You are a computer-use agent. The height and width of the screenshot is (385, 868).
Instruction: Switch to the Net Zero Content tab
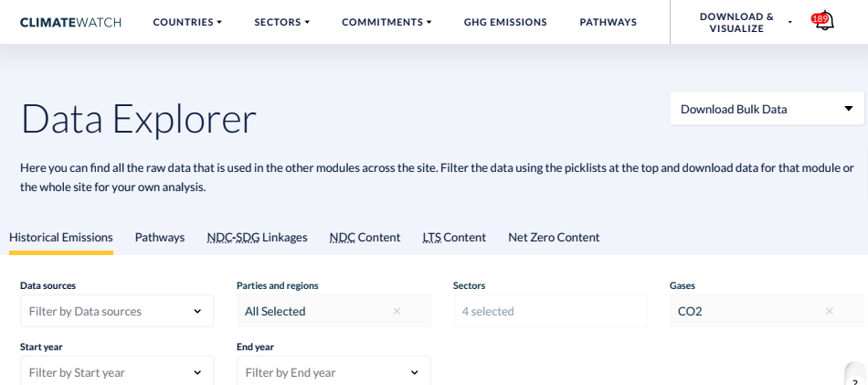tap(554, 237)
